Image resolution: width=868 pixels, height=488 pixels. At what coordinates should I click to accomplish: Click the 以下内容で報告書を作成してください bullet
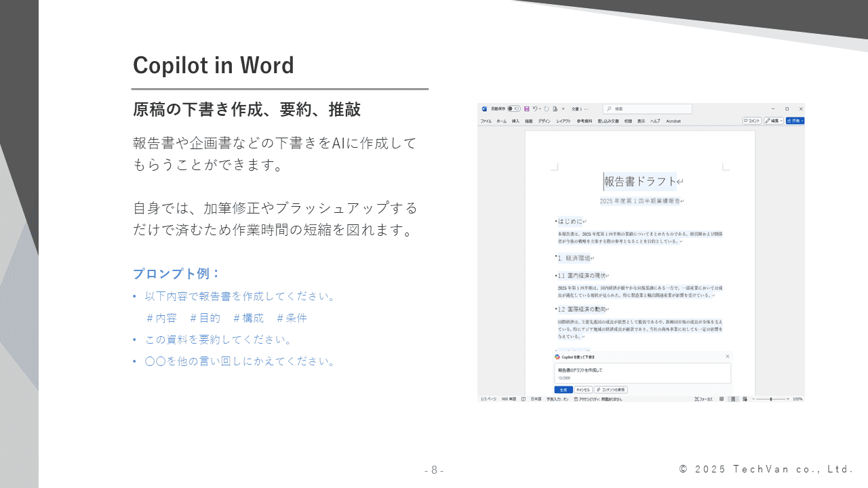pyautogui.click(x=241, y=296)
